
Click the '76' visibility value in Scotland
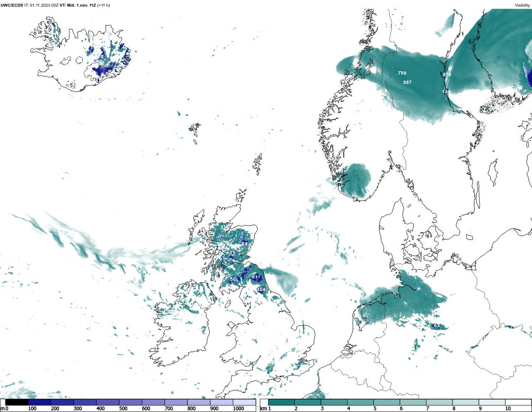click(x=233, y=253)
